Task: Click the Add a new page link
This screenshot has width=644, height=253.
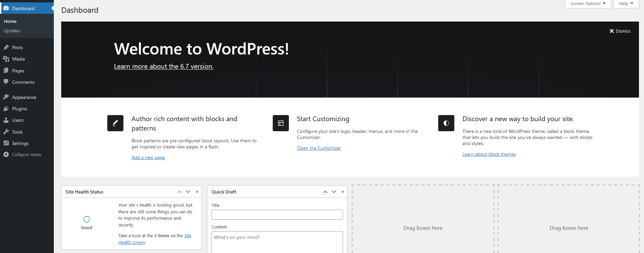Action: [x=148, y=157]
